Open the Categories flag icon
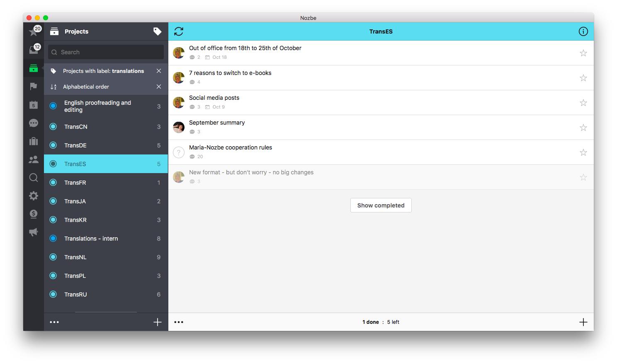 (34, 86)
